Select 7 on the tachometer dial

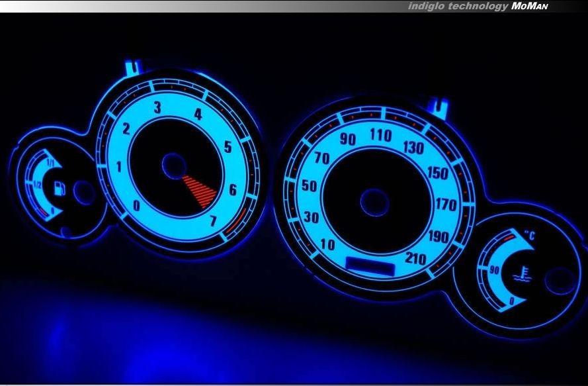pos(213,221)
